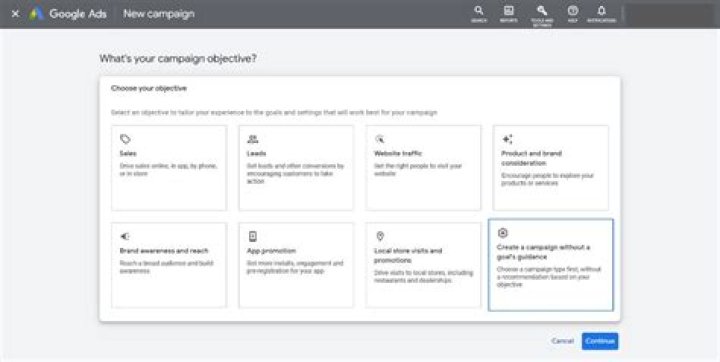
Task: Open Tools and Settings wrench icon
Action: 542,11
